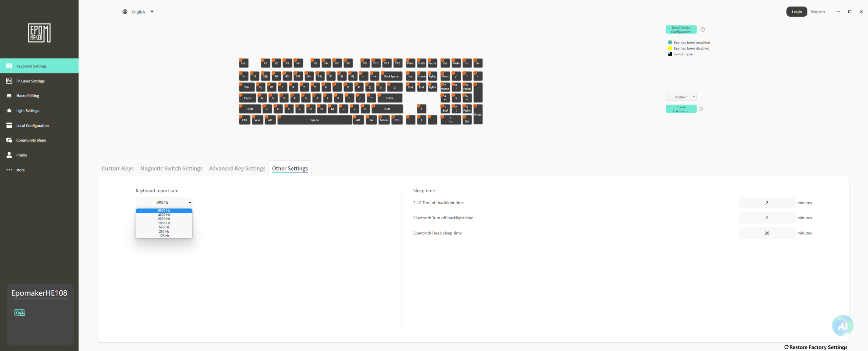
Task: Pick the 125 Hz report rate option
Action: click(x=164, y=236)
